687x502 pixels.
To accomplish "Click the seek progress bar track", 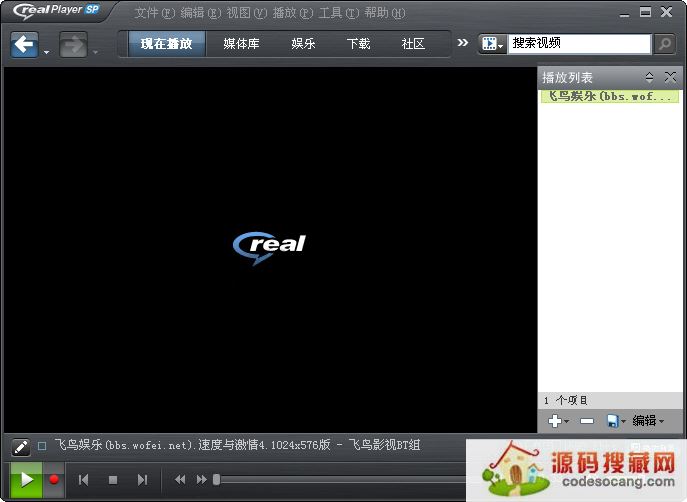I will 343,480.
